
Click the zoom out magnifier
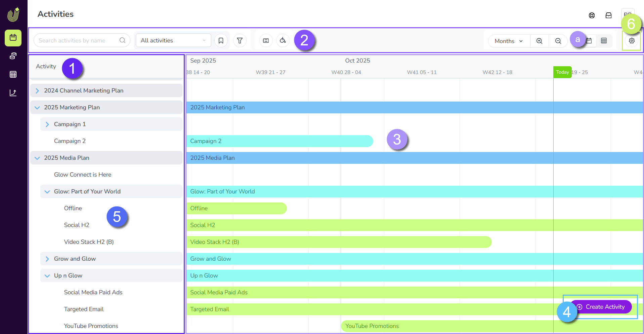pos(558,41)
